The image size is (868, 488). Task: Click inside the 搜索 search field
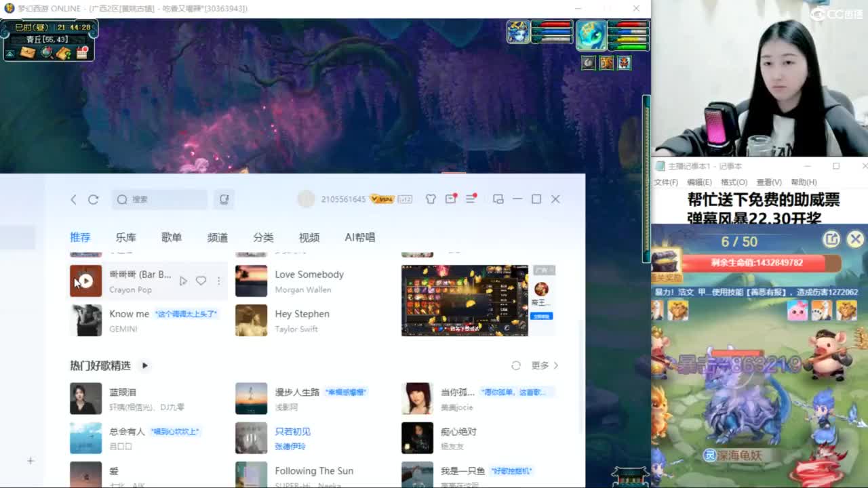point(159,199)
